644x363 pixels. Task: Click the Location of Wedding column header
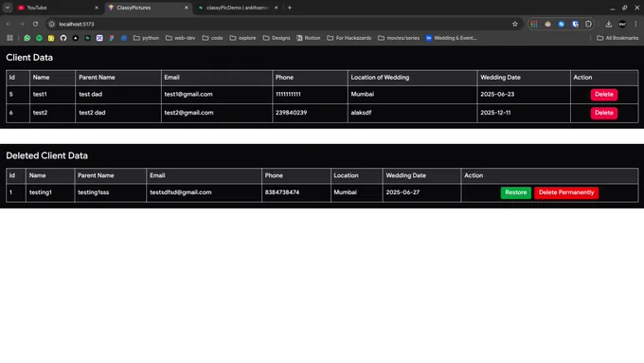click(x=412, y=78)
